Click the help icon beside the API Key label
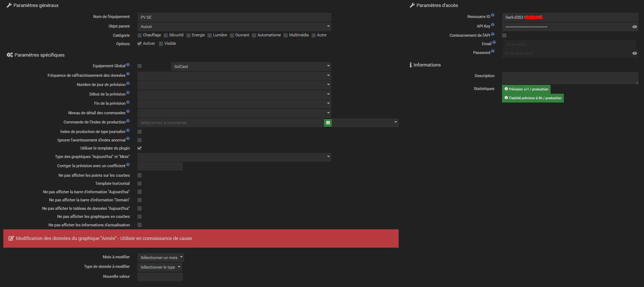This screenshot has width=644, height=287. coord(493,25)
